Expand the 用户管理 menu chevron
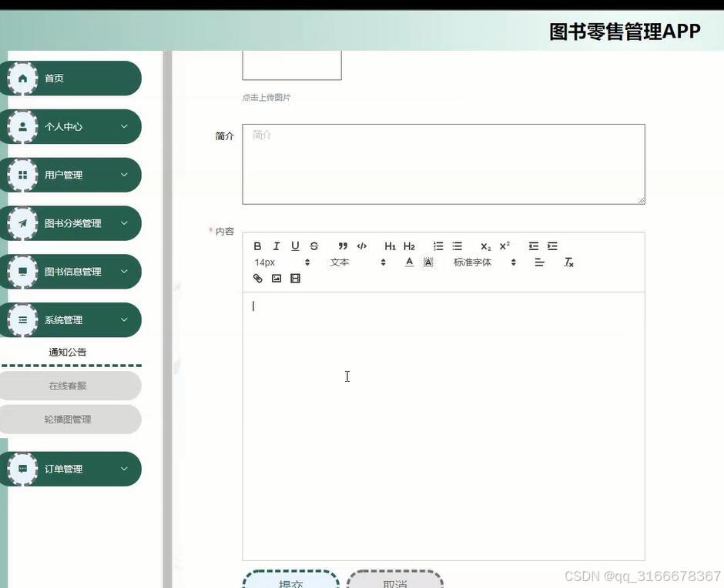The width and height of the screenshot is (724, 588). pyautogui.click(x=124, y=175)
